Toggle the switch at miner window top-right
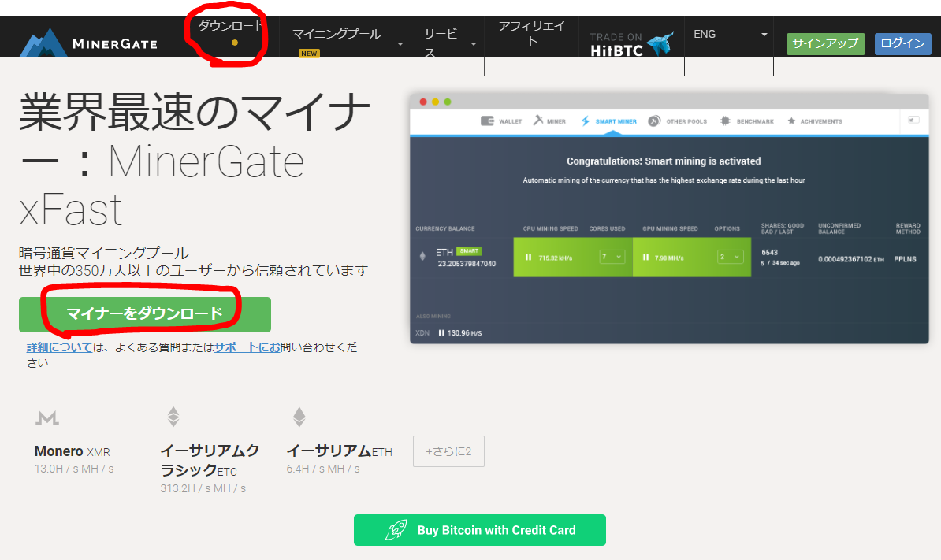The height and width of the screenshot is (560, 941). [x=913, y=120]
